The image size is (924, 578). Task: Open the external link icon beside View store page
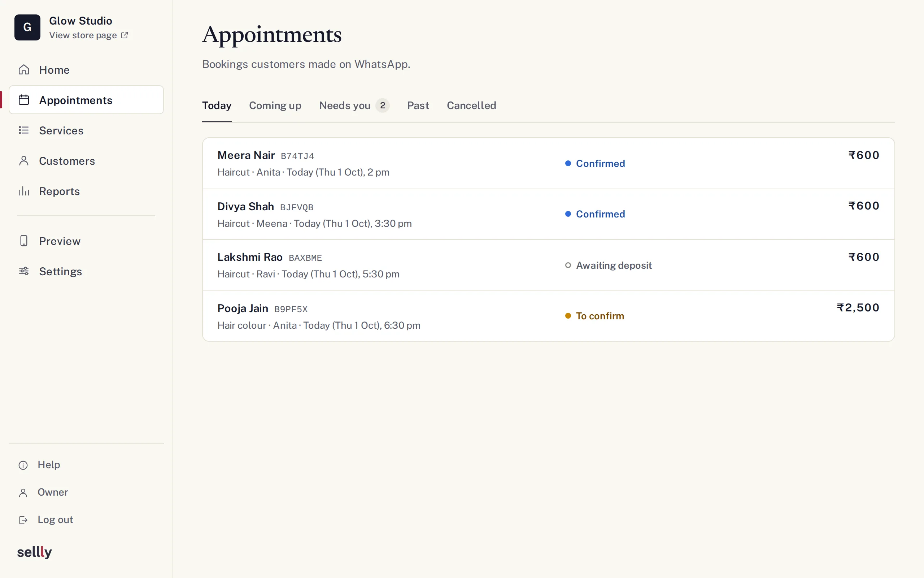[x=125, y=35]
